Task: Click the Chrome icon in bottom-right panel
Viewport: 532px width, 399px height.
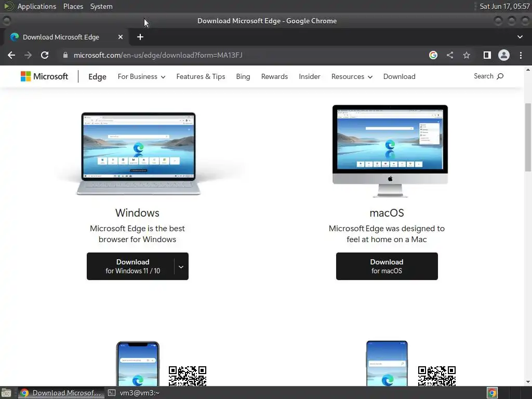Action: (x=492, y=393)
